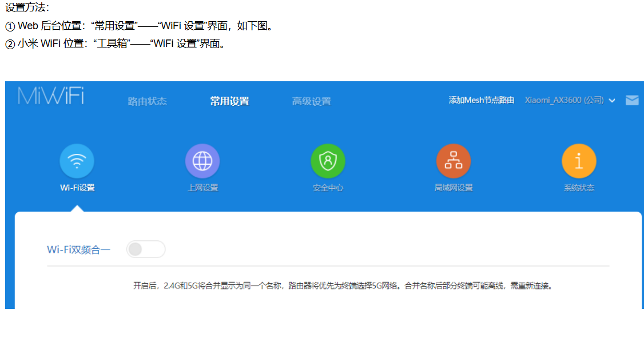Viewport: 644px width, 337px height.
Task: Click the Wi-Fi双频合一 heading text
Action: pyautogui.click(x=79, y=248)
